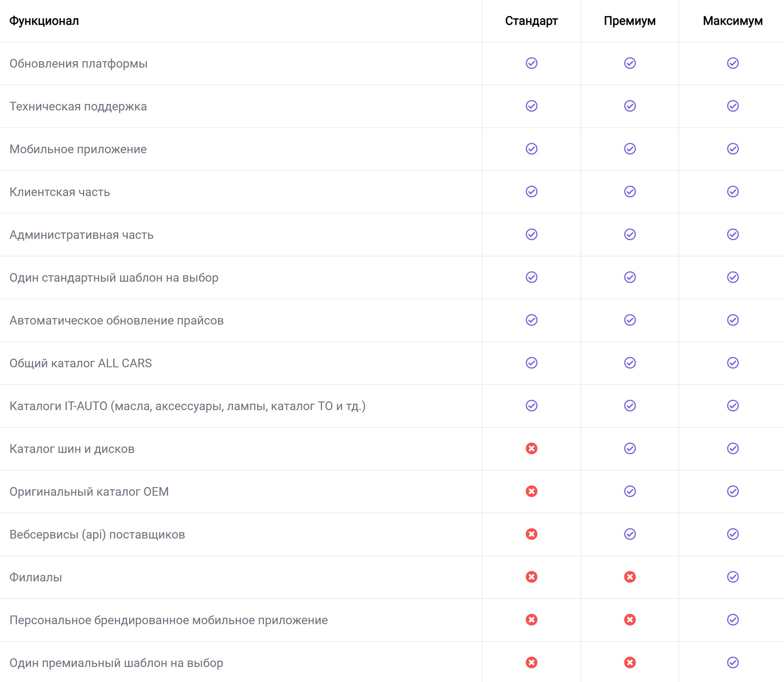Click the Стандарт checkmark for Общий каталог ALL CARS
The height and width of the screenshot is (682, 784).
[x=531, y=363]
